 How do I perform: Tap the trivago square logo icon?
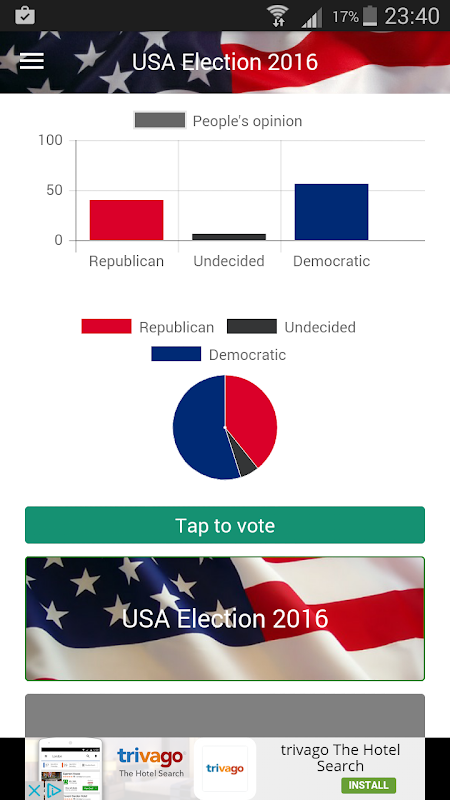point(225,768)
